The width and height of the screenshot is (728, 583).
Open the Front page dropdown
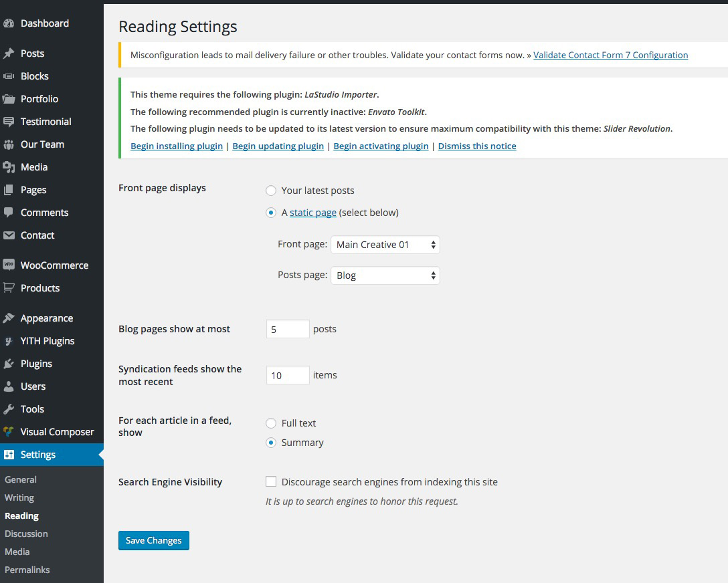tap(385, 245)
